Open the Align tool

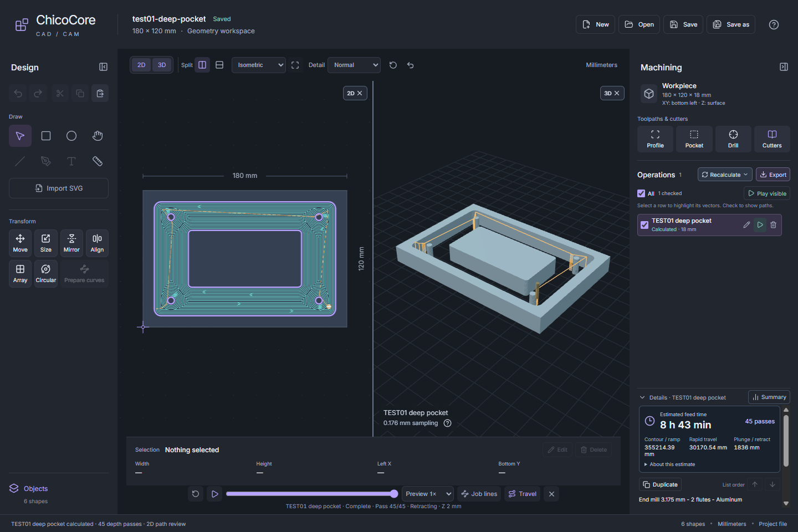97,243
